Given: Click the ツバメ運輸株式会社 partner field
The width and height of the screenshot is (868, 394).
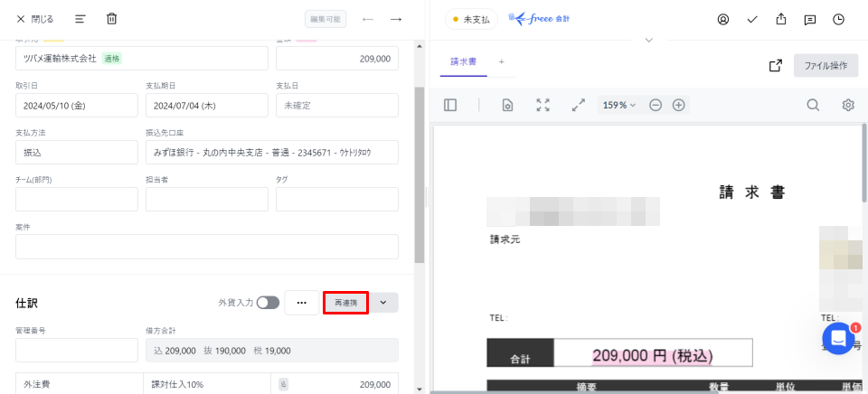Looking at the screenshot, I should 142,58.
